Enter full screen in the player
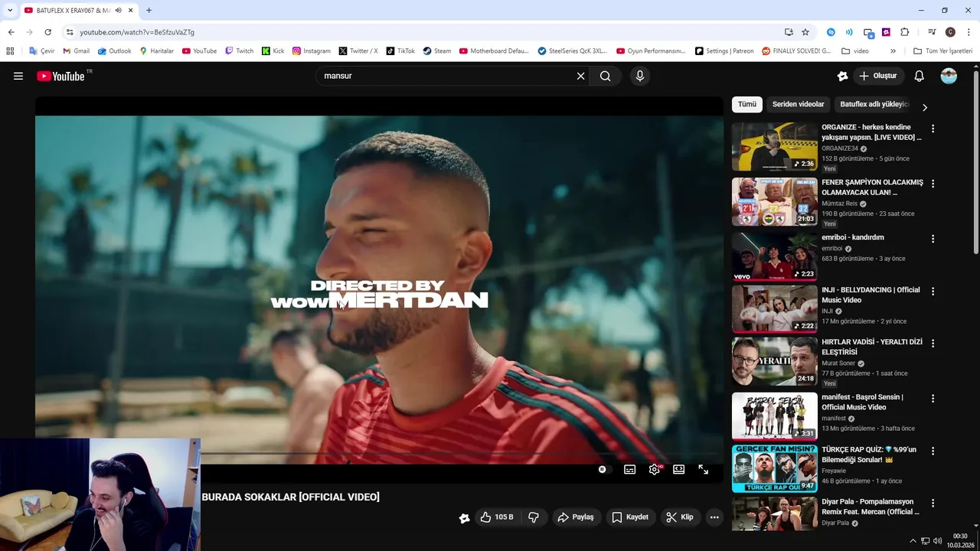The height and width of the screenshot is (551, 980). click(703, 469)
